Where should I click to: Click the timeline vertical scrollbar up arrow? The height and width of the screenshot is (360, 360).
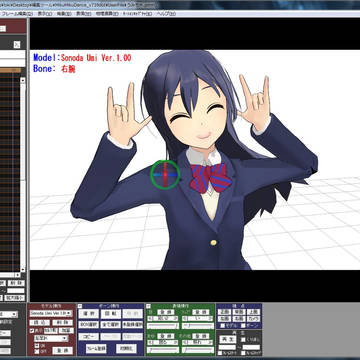tap(23, 80)
